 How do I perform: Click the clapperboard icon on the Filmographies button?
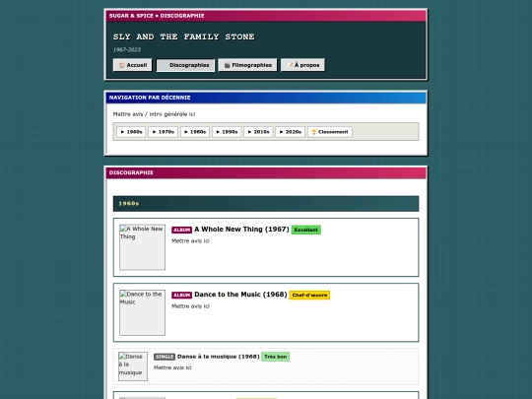(x=227, y=65)
